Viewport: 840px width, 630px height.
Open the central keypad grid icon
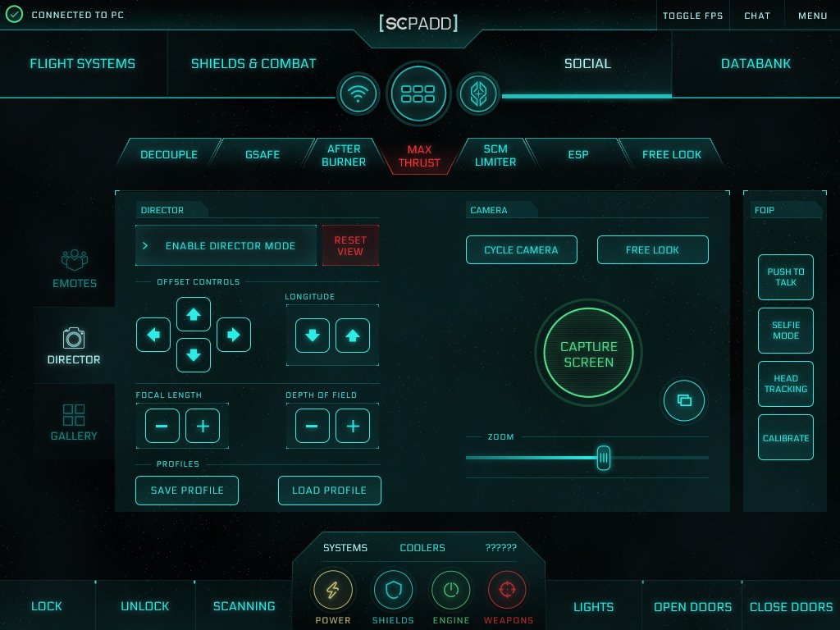pyautogui.click(x=418, y=94)
